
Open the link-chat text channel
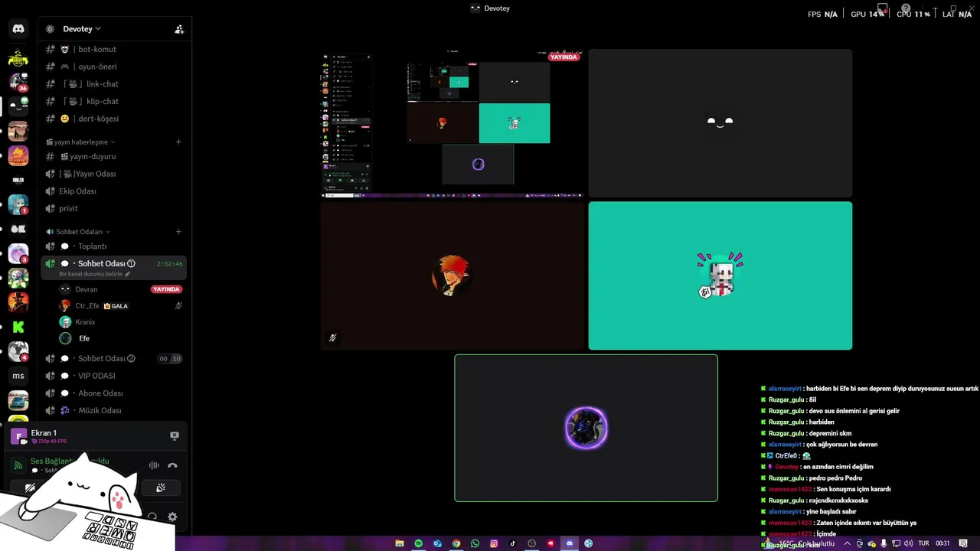point(113,84)
